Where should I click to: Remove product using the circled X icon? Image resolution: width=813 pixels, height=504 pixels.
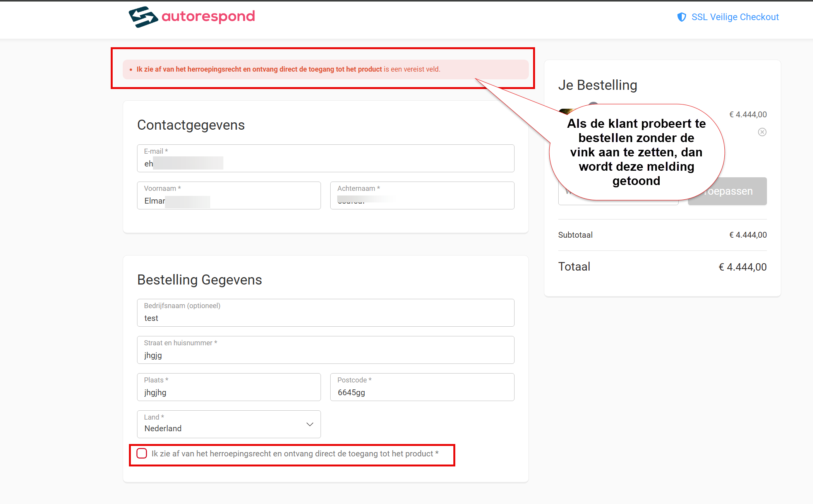pos(762,132)
